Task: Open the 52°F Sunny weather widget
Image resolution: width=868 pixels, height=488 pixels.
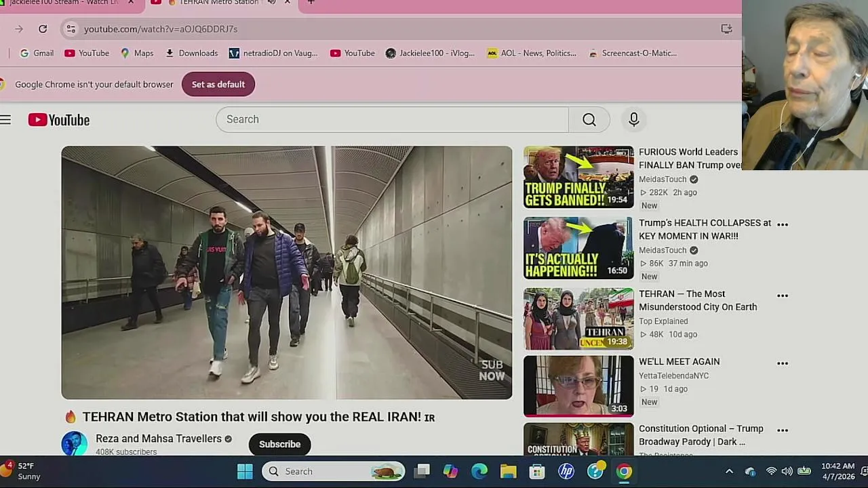Action: [x=22, y=471]
